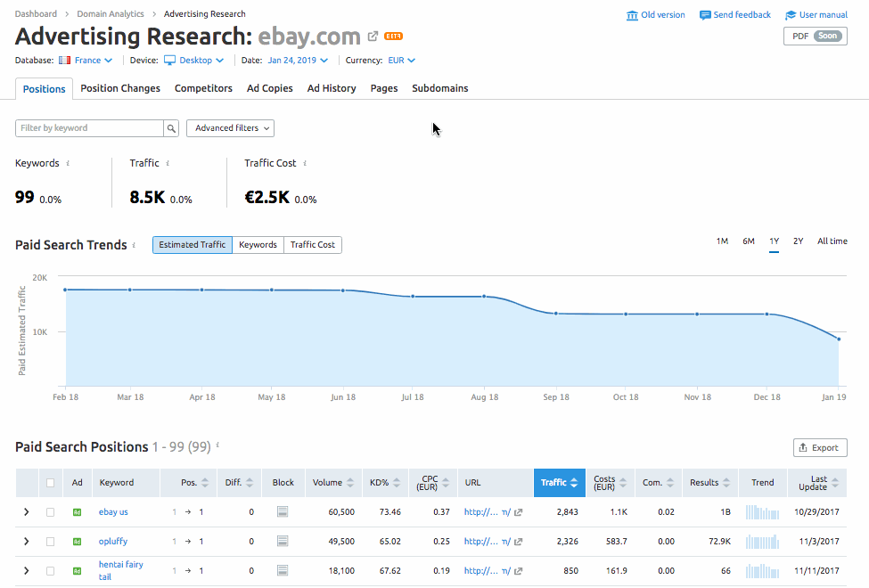Switch to Competitors tab
The width and height of the screenshot is (869, 588).
click(203, 88)
